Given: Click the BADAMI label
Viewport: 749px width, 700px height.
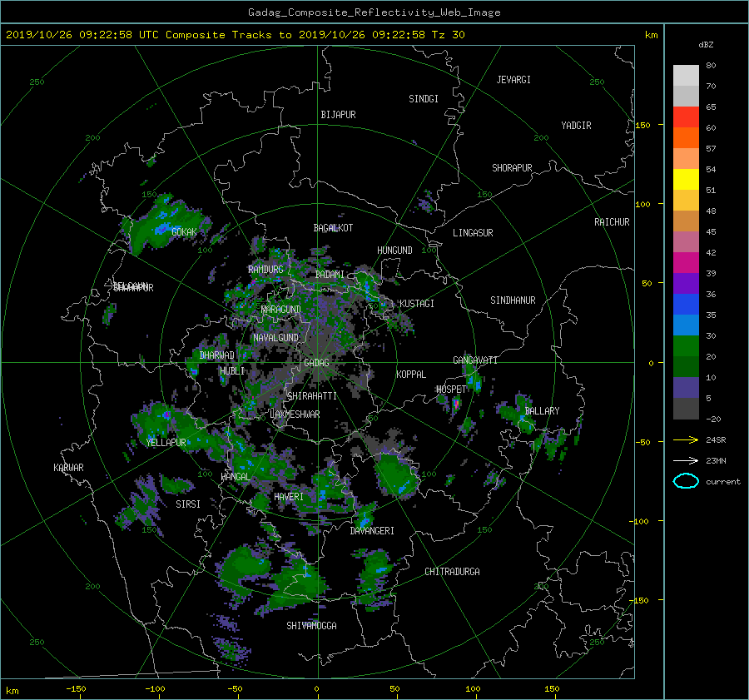Looking at the screenshot, I should [x=330, y=275].
